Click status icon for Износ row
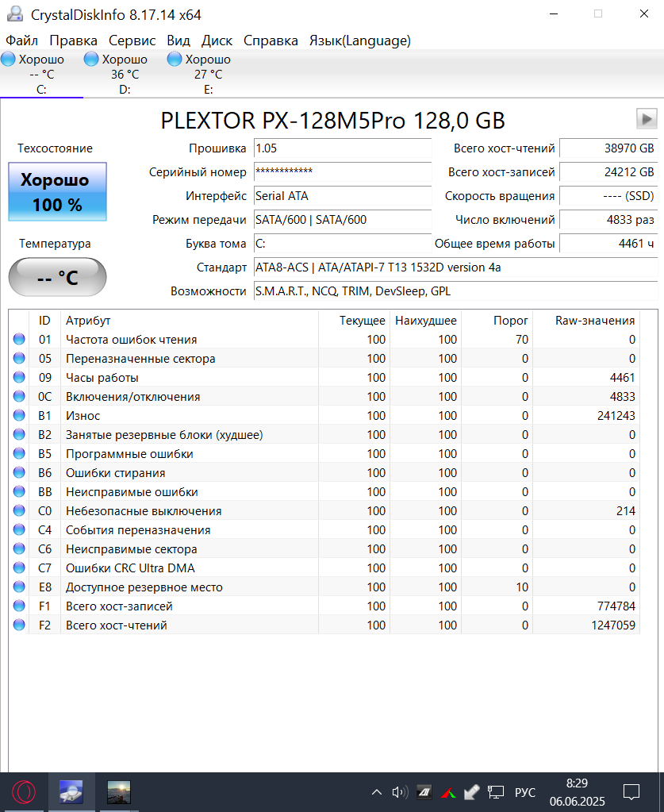 click(x=19, y=415)
